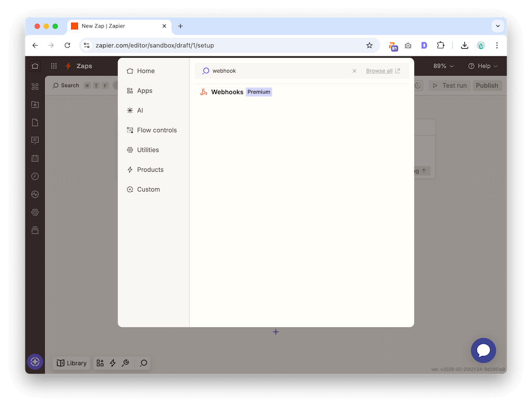Expand the Help menu dropdown
The width and height of the screenshot is (532, 407).
click(x=483, y=66)
